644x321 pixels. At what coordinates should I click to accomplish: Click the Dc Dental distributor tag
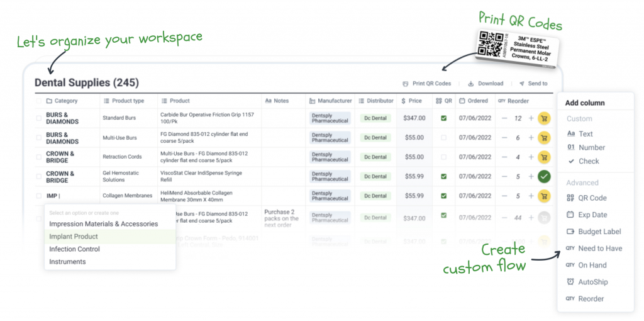click(375, 118)
